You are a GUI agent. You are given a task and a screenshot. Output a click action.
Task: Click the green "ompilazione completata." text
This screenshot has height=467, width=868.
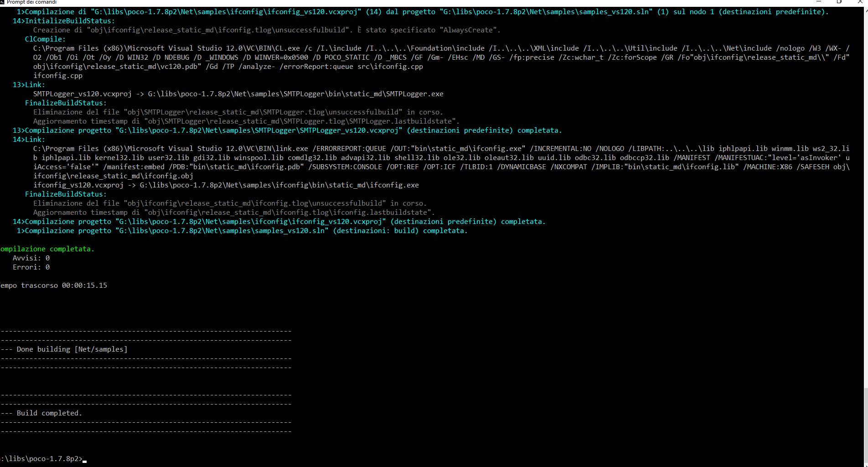pos(47,249)
